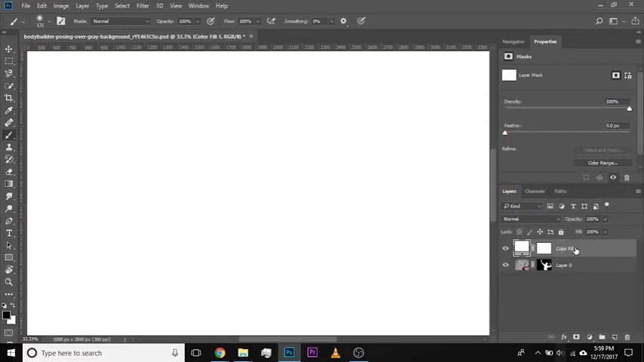Select the Eyedropper tool
The image size is (644, 362).
pos(8,110)
